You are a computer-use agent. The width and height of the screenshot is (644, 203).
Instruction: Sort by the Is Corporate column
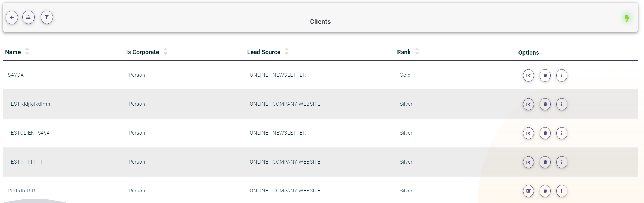[x=165, y=52]
